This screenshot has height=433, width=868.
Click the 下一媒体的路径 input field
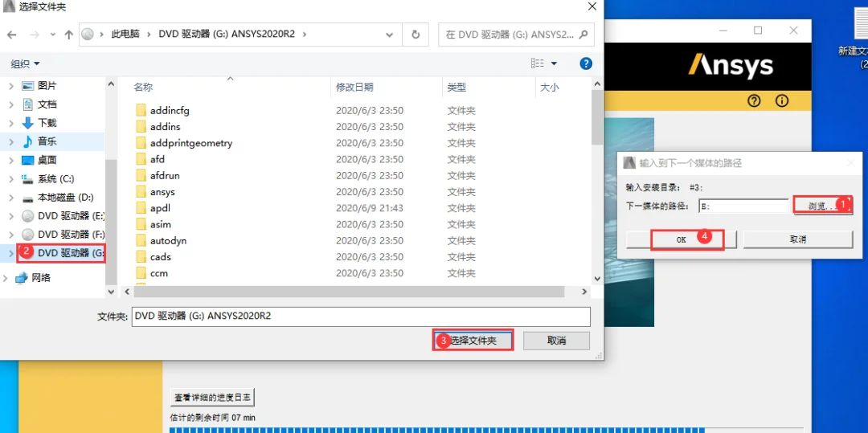pyautogui.click(x=743, y=206)
